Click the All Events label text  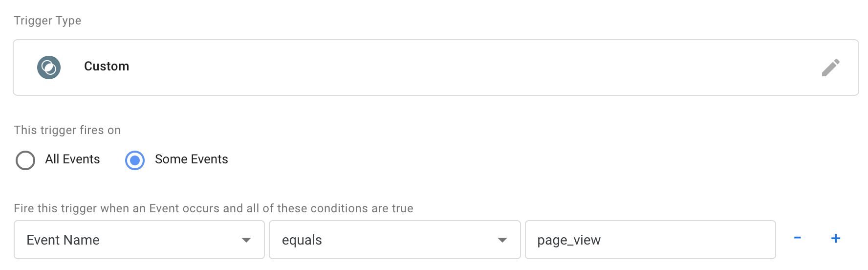pos(72,159)
